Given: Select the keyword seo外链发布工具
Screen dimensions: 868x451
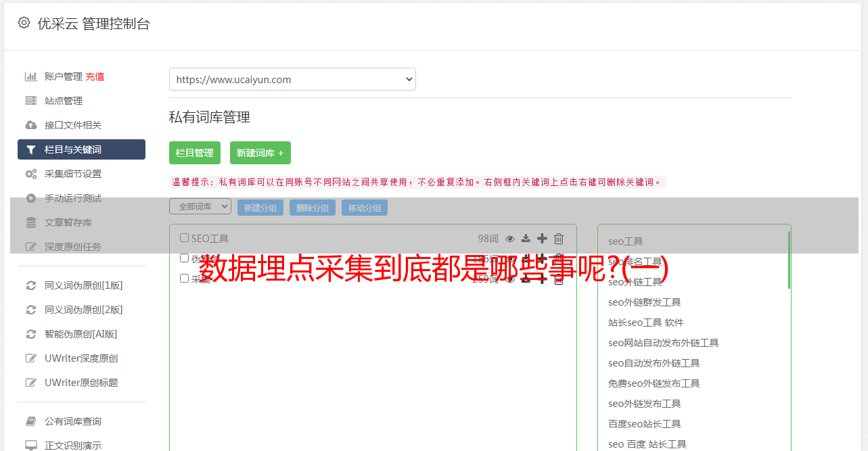Looking at the screenshot, I should [645, 404].
